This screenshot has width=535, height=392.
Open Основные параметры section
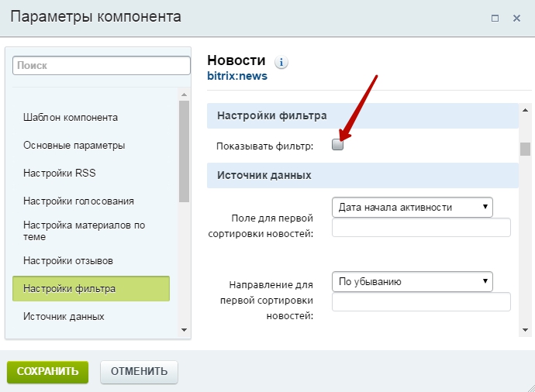coord(74,145)
